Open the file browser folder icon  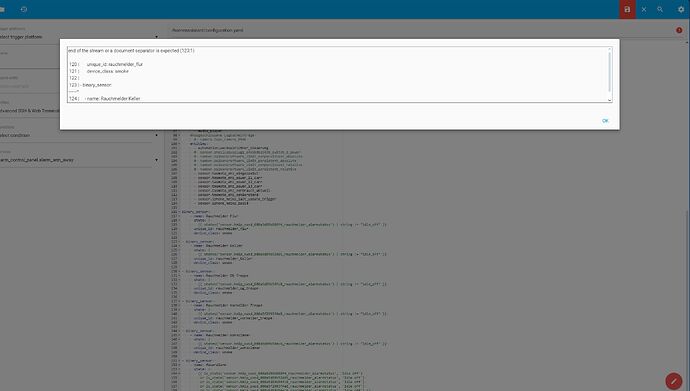(x=2, y=9)
